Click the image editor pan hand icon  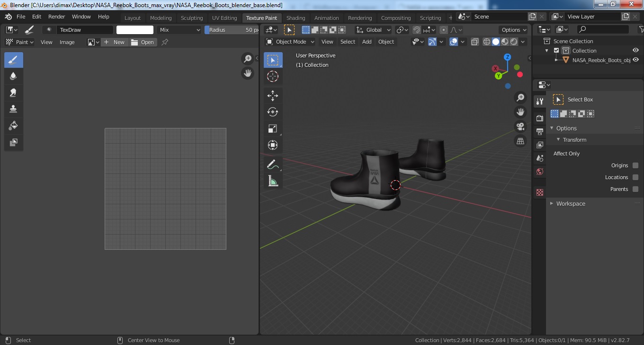pyautogui.click(x=247, y=73)
